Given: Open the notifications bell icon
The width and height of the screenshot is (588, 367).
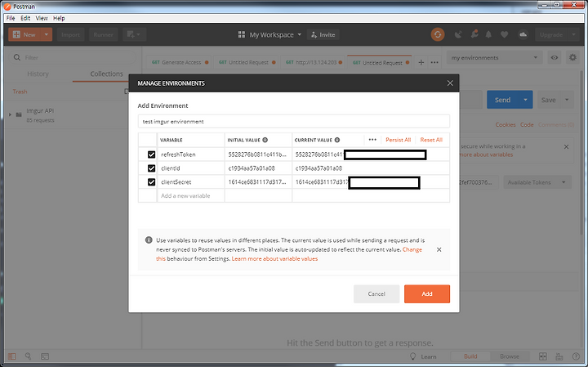Looking at the screenshot, I should click(488, 34).
